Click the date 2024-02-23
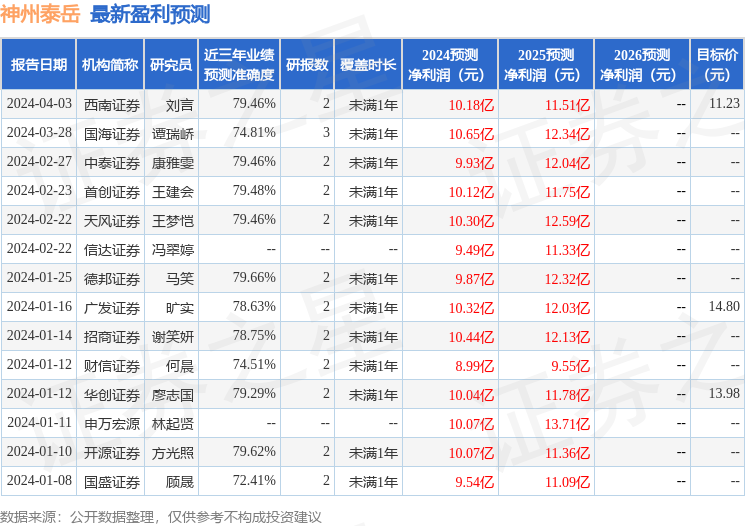This screenshot has width=745, height=526. point(39,191)
